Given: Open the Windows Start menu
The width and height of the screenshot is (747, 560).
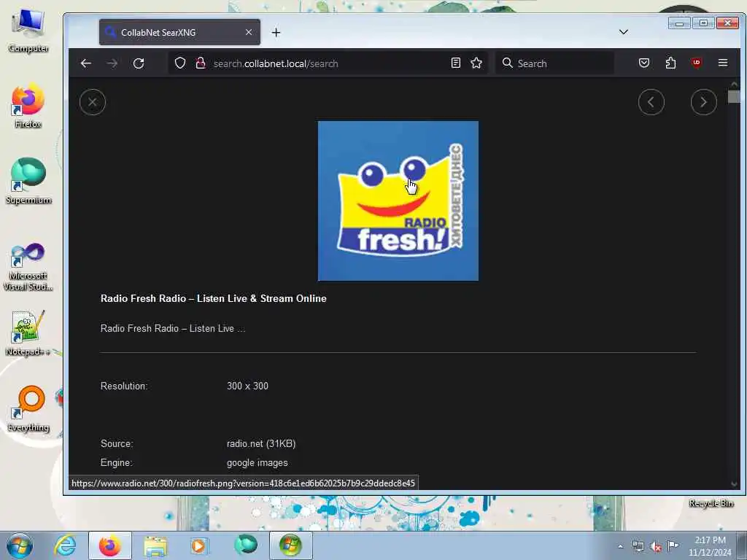Looking at the screenshot, I should 20,545.
